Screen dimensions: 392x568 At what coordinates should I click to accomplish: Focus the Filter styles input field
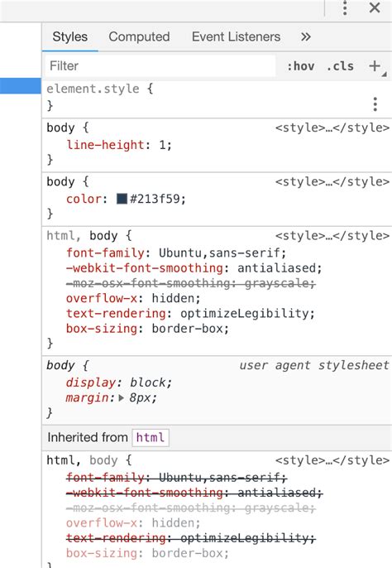(160, 66)
